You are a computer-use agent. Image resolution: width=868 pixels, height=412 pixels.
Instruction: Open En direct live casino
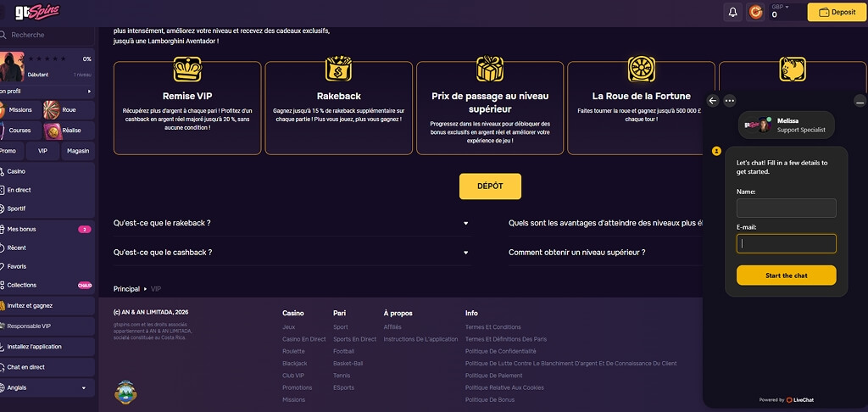(x=47, y=190)
